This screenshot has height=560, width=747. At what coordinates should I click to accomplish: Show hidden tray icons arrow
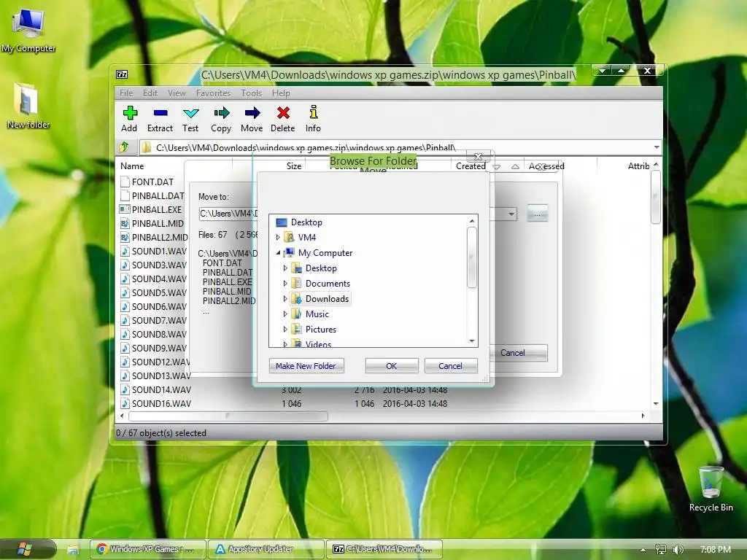(643, 550)
